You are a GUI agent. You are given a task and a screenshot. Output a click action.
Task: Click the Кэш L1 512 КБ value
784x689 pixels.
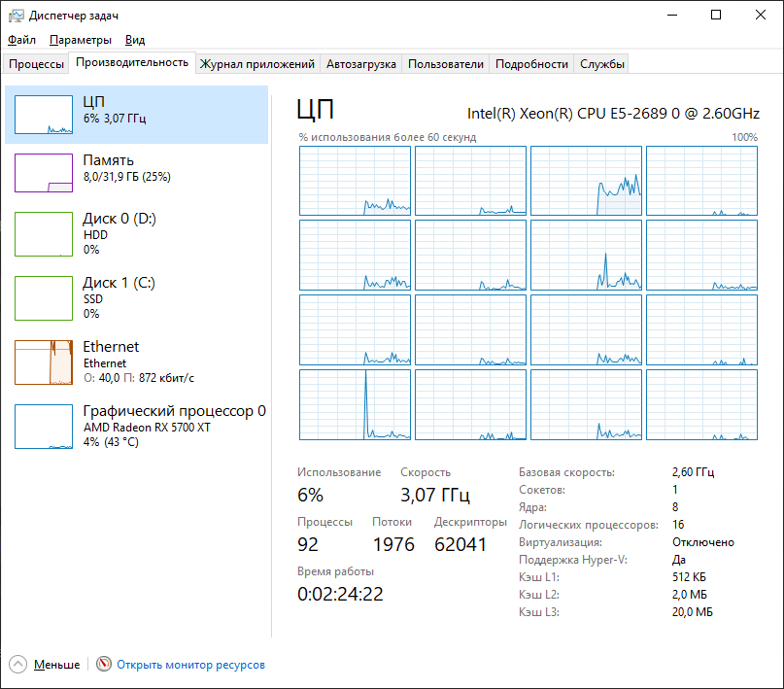click(x=689, y=577)
